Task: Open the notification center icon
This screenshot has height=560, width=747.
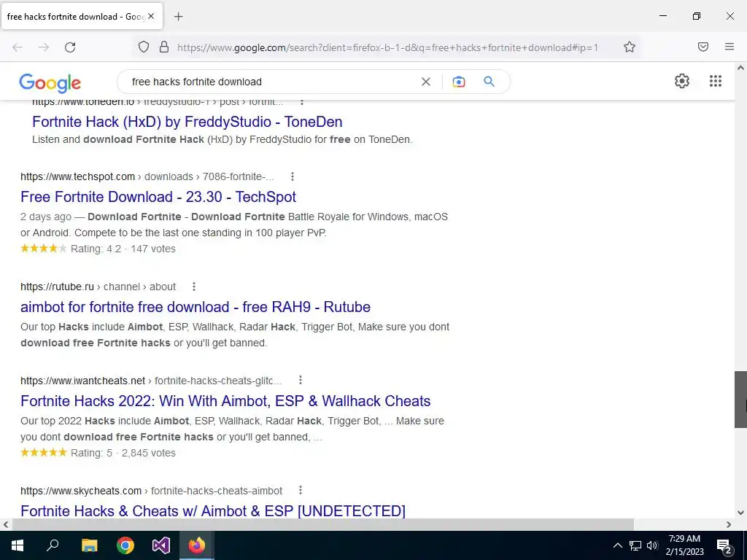Action: pyautogui.click(x=724, y=546)
